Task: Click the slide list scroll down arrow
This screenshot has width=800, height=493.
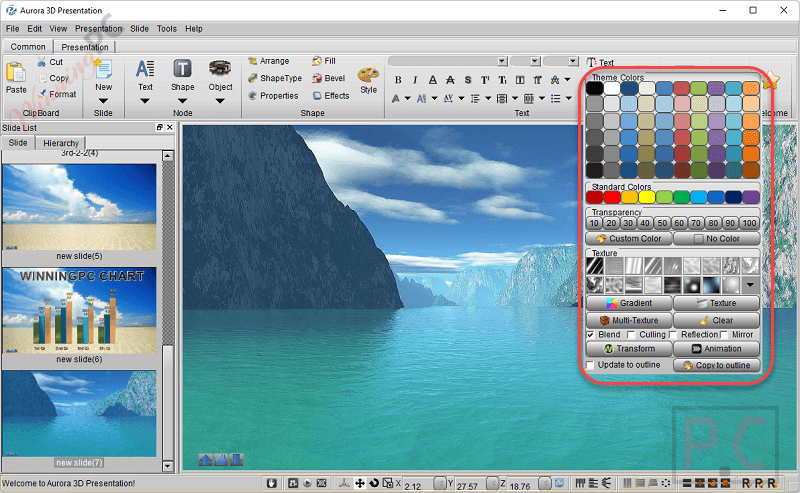Action: coord(167,466)
